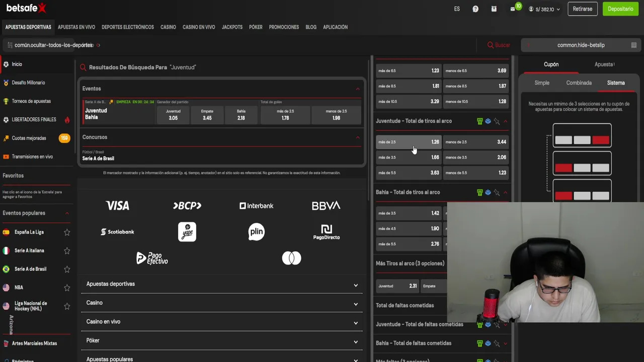The height and width of the screenshot is (362, 644).
Task: Favorite España La Liga with its star
Action: [x=67, y=232]
